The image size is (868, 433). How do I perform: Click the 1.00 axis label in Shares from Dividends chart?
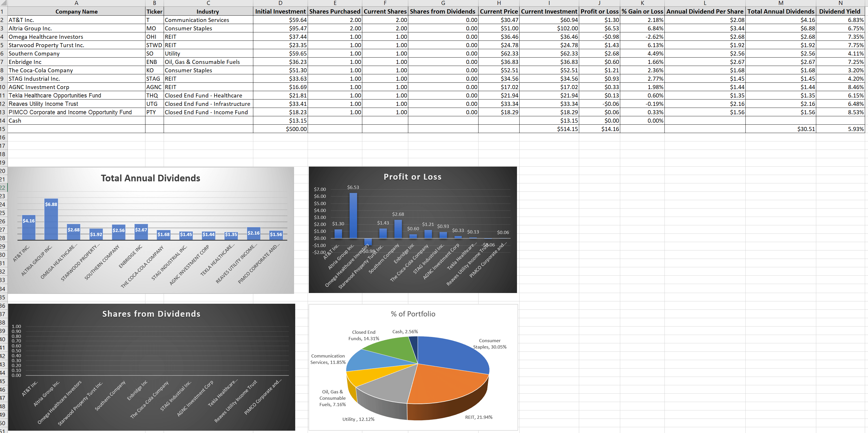[x=16, y=327]
